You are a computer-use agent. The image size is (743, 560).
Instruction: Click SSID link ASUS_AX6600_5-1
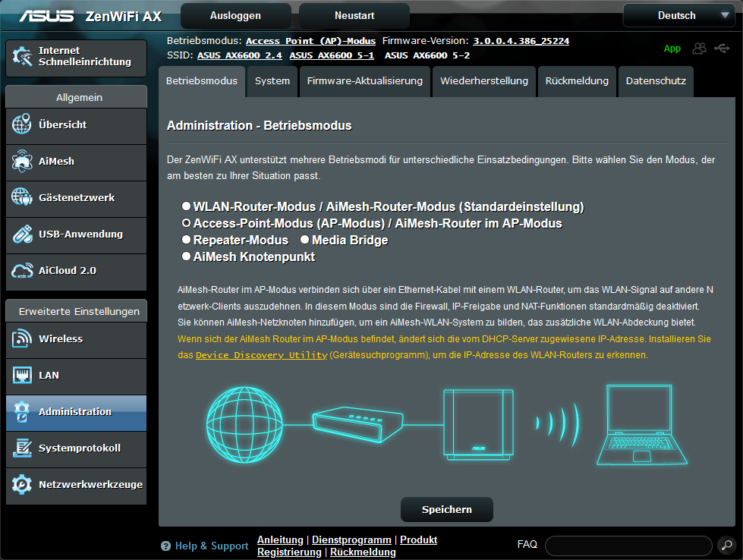coord(332,55)
